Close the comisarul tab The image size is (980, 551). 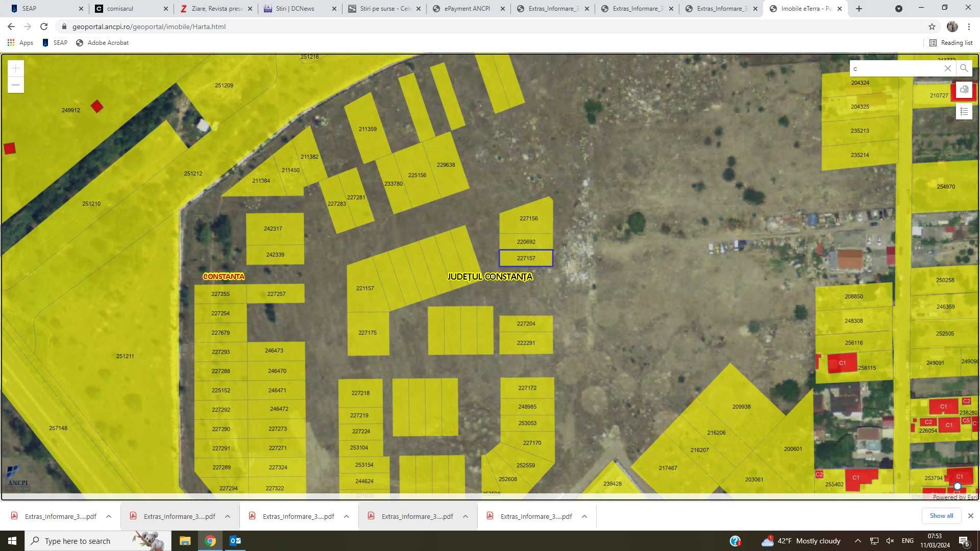coord(165,9)
